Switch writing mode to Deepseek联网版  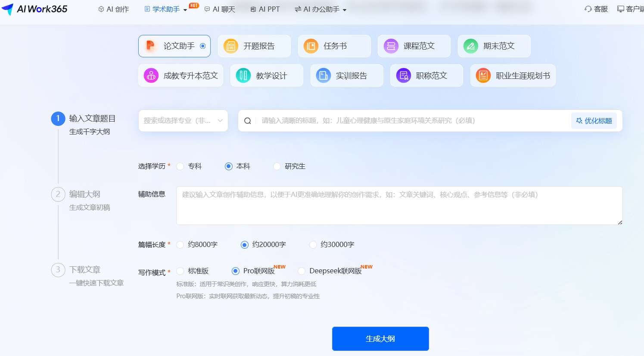(x=301, y=271)
